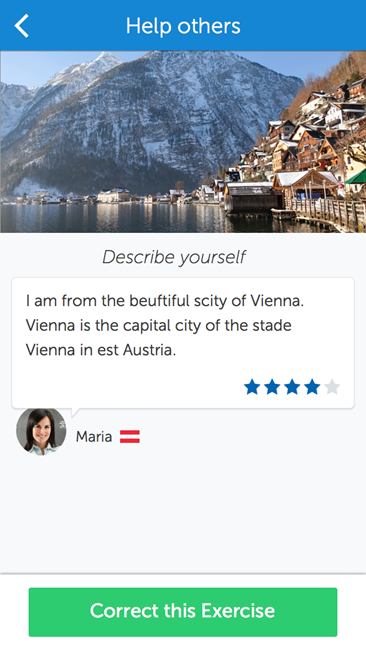Tap the lake water in the photo

click(x=112, y=218)
